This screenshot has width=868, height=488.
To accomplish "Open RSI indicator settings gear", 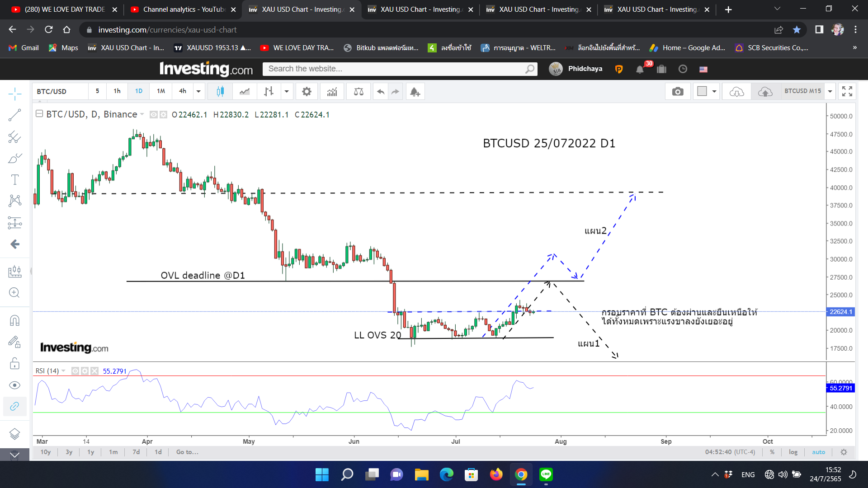I will [85, 371].
